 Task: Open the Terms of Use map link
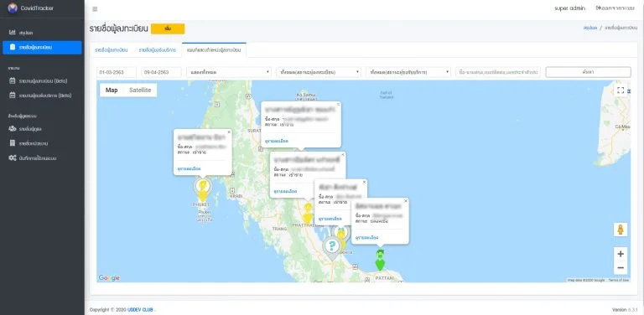(x=619, y=280)
